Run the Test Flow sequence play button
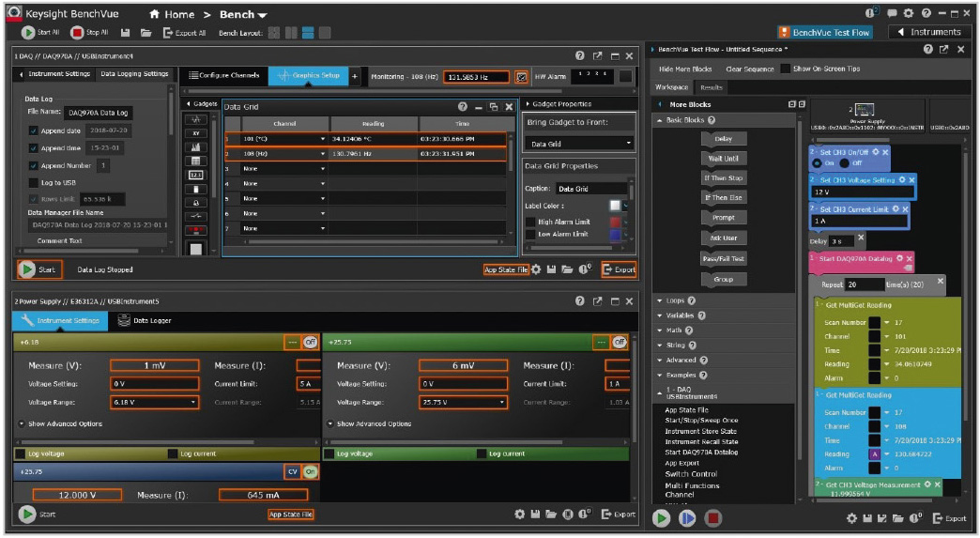This screenshot has width=980, height=538. tap(661, 517)
